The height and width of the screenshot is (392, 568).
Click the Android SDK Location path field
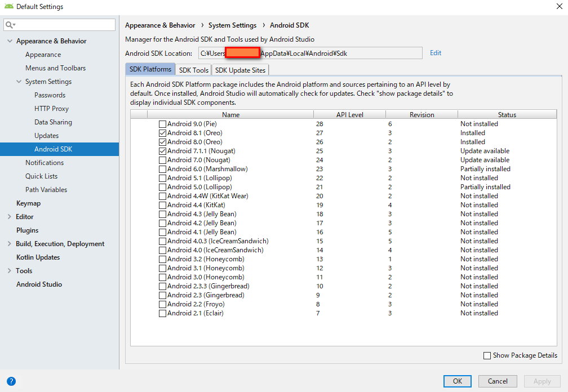coord(310,53)
